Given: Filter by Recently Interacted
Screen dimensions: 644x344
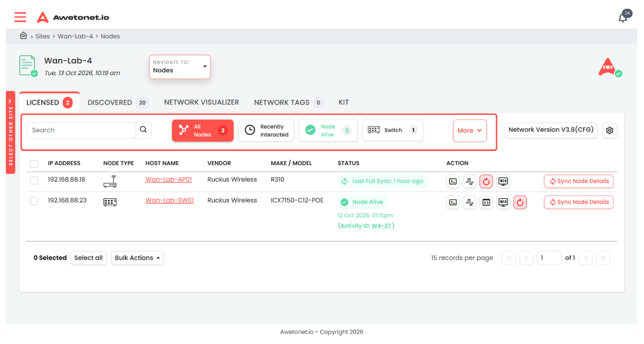Looking at the screenshot, I should click(x=266, y=131).
